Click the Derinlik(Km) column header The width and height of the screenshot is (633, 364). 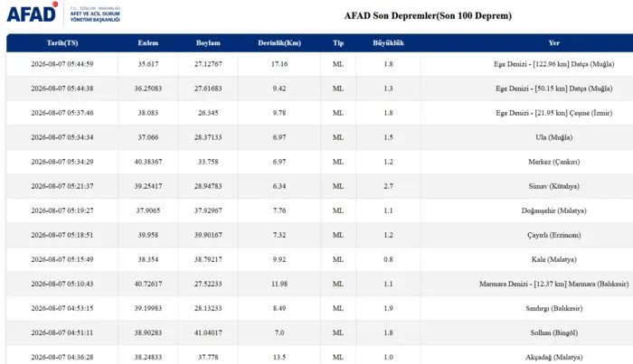pyautogui.click(x=279, y=42)
